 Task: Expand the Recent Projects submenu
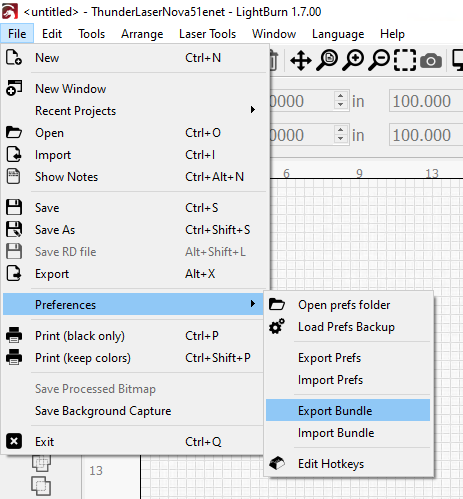click(x=135, y=111)
